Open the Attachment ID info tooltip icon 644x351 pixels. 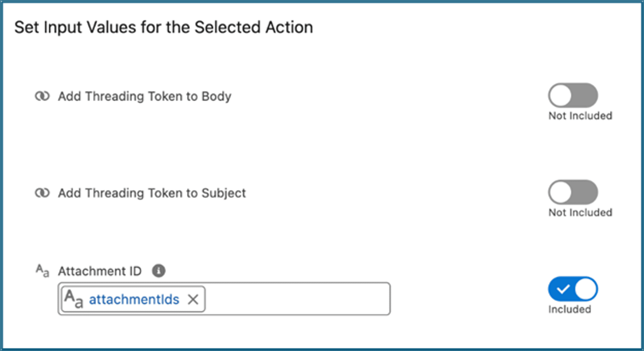(159, 271)
